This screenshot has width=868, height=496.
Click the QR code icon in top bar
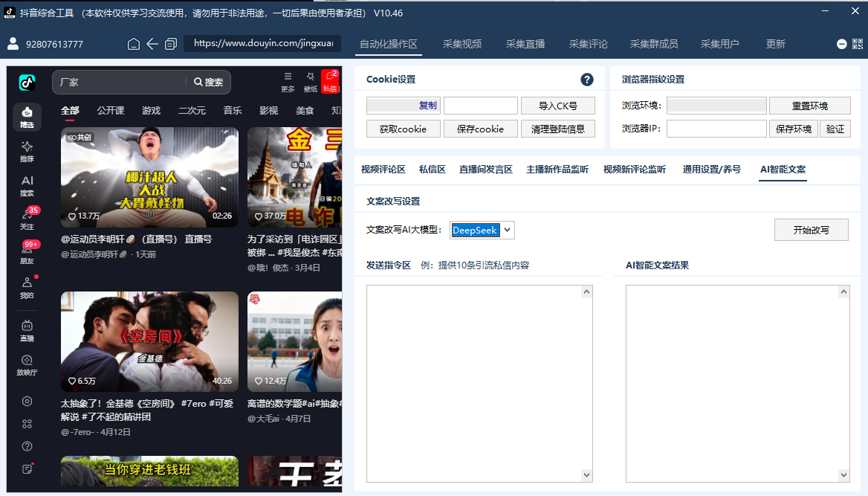click(x=858, y=44)
